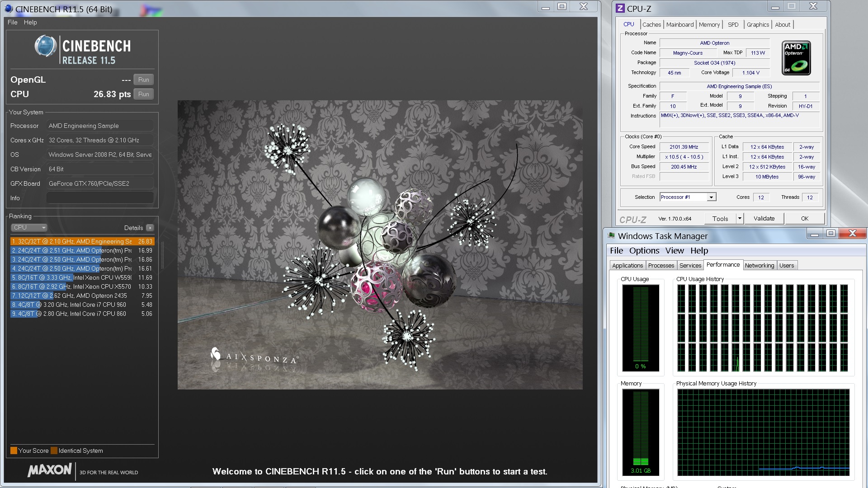868x488 pixels.
Task: Click the Your Score orange legend swatch
Action: 14,450
